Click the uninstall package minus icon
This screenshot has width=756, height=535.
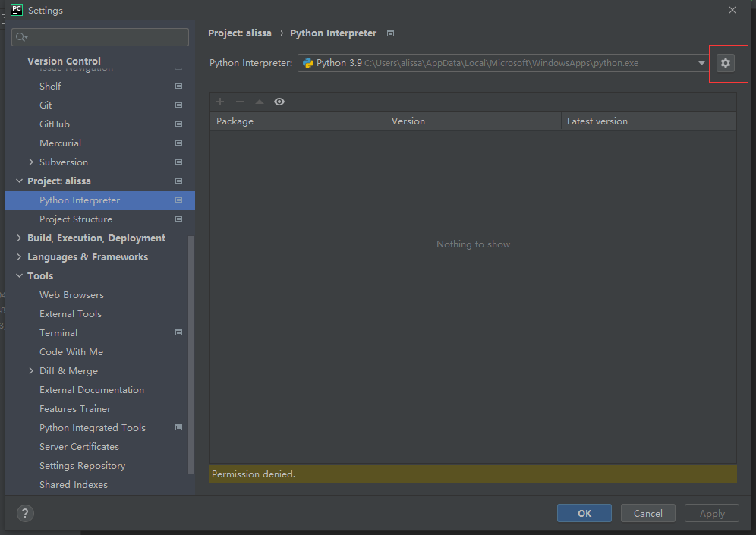coord(240,102)
